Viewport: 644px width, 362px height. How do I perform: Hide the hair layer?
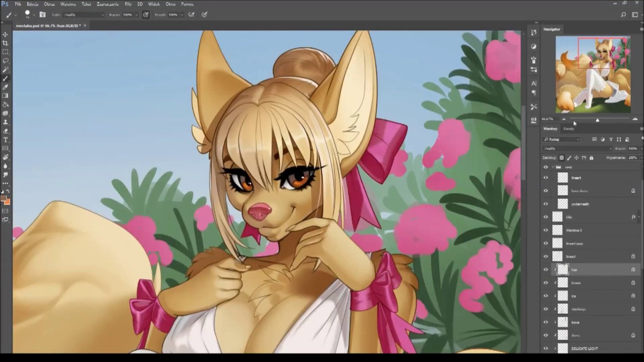(x=546, y=269)
